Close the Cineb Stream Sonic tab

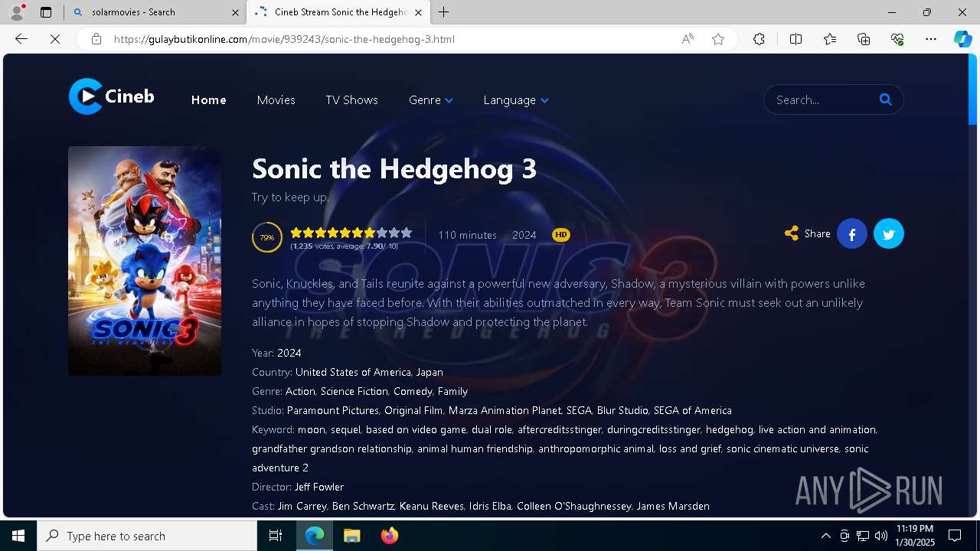(x=418, y=12)
